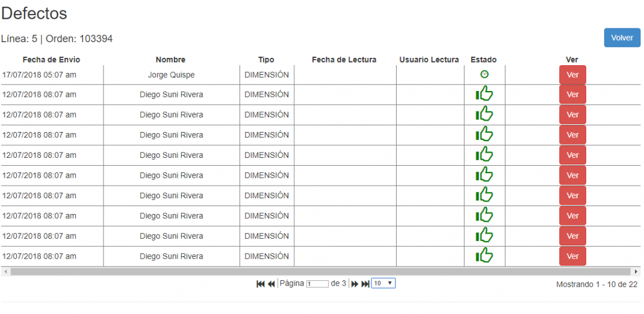Go to the previous page with rewind icon
644x314 pixels.
pos(271,284)
